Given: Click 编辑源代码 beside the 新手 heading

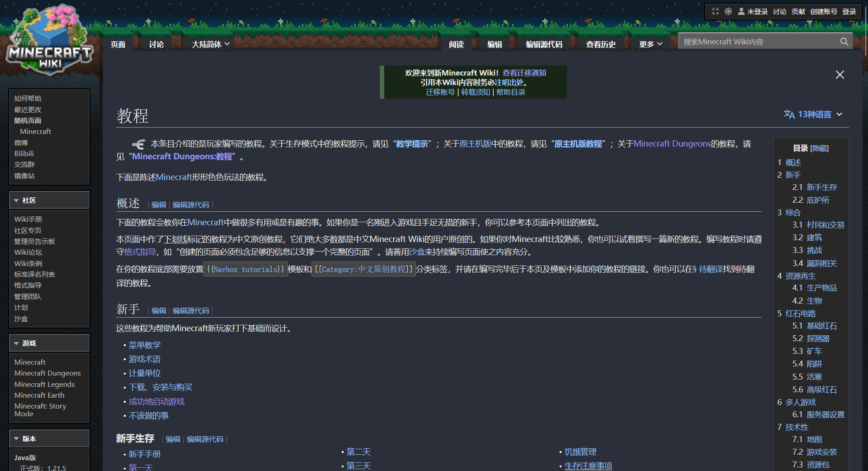Looking at the screenshot, I should (191, 311).
